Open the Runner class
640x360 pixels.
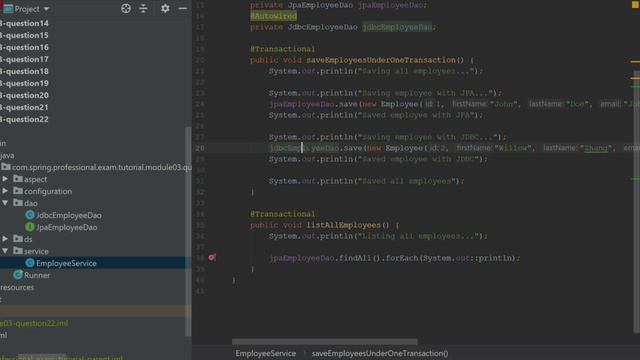37,275
